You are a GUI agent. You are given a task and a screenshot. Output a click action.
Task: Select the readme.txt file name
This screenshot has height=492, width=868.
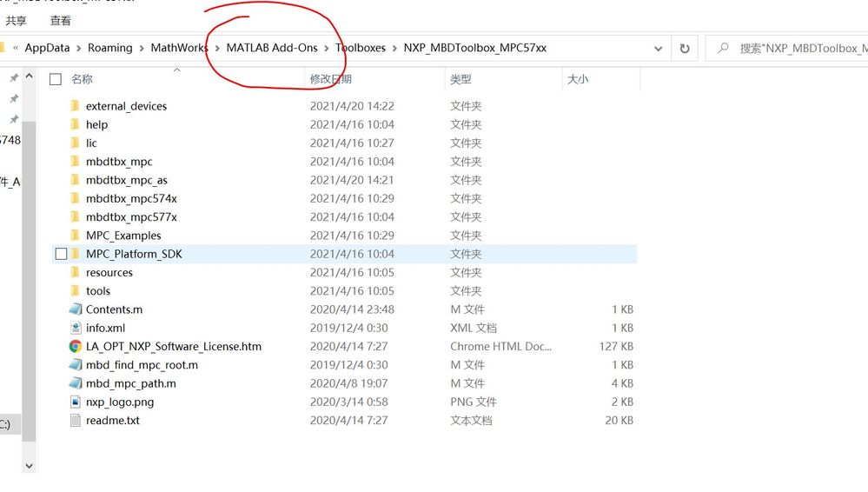tap(113, 421)
